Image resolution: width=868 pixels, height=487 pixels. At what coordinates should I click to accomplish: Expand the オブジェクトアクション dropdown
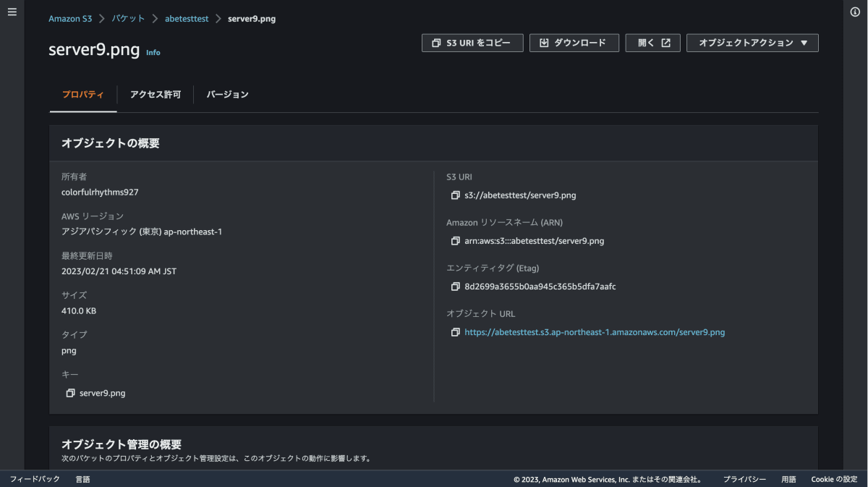click(x=752, y=43)
